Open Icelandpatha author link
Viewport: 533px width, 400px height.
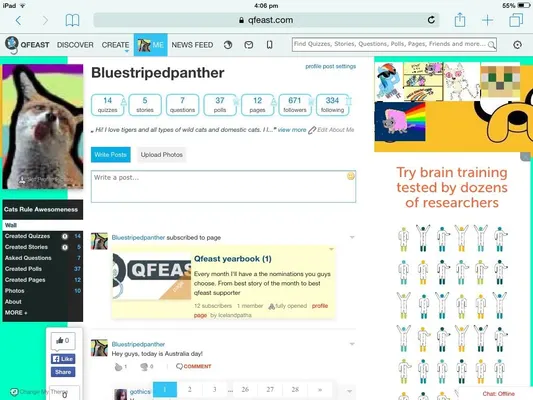[235, 315]
